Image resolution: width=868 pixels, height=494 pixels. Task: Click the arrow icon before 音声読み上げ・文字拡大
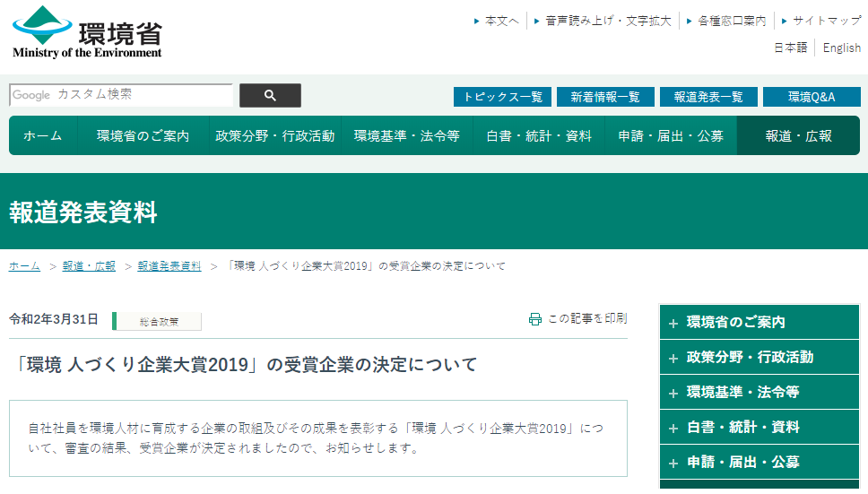536,21
